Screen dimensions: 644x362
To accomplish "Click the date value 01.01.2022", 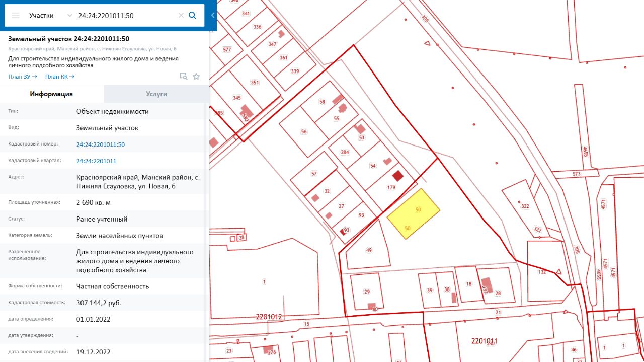I will point(94,319).
